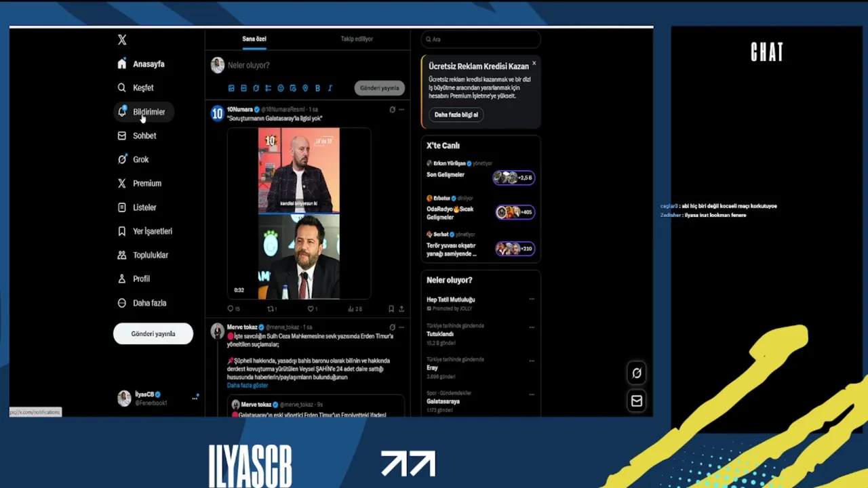This screenshot has height=488, width=868.
Task: Open Hep Tatil Mutluluğu promoted trend
Action: (x=450, y=300)
